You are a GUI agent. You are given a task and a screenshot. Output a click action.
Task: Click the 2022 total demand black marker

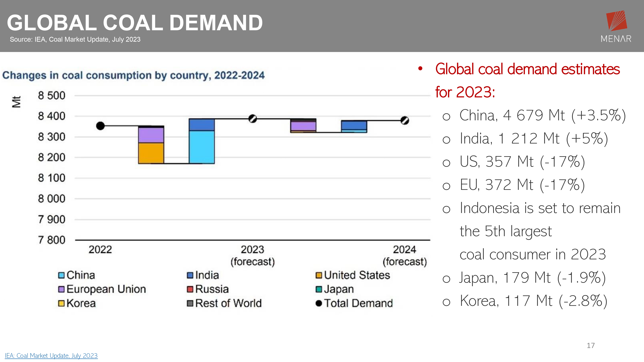pyautogui.click(x=100, y=126)
